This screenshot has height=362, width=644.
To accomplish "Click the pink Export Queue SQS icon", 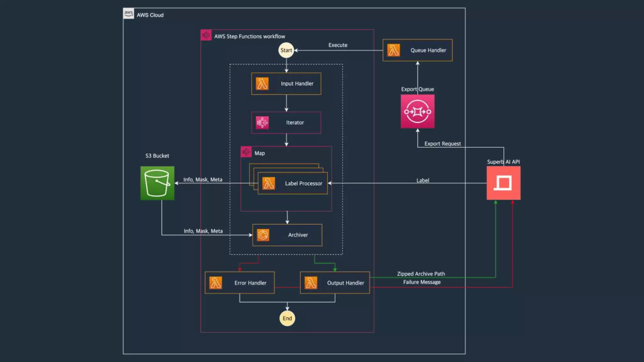I will [417, 112].
